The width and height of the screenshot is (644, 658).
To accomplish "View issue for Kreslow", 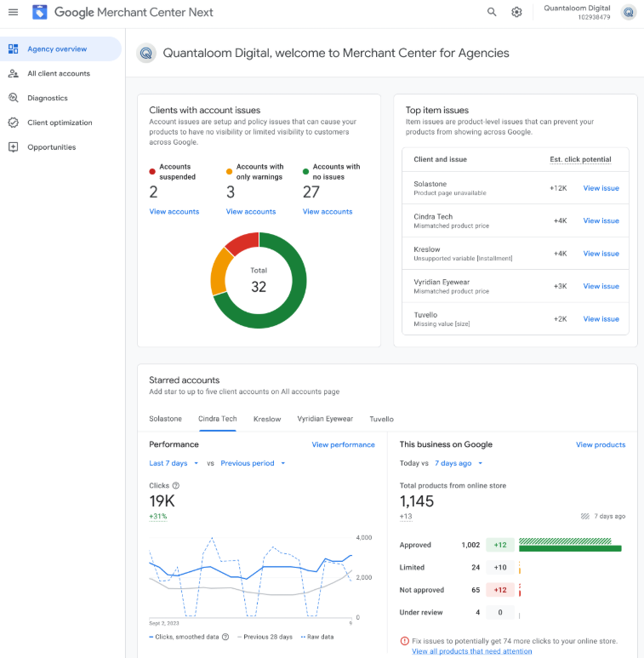I will click(601, 254).
